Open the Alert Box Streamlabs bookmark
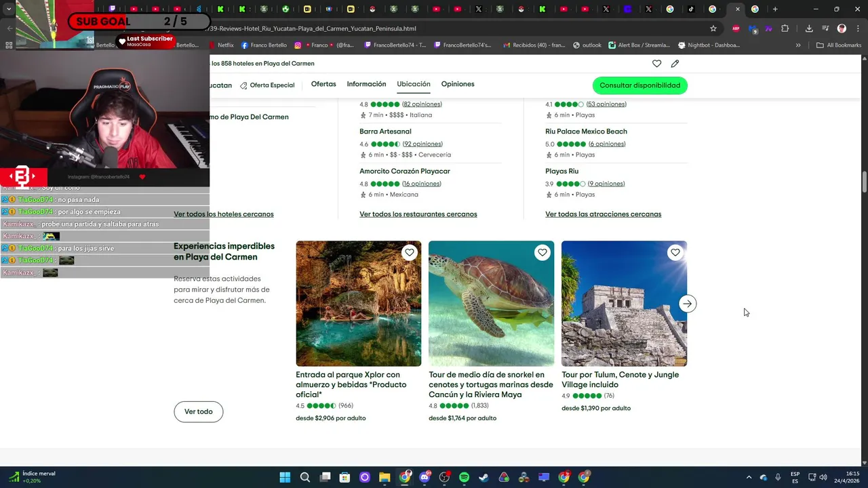 [x=639, y=45]
